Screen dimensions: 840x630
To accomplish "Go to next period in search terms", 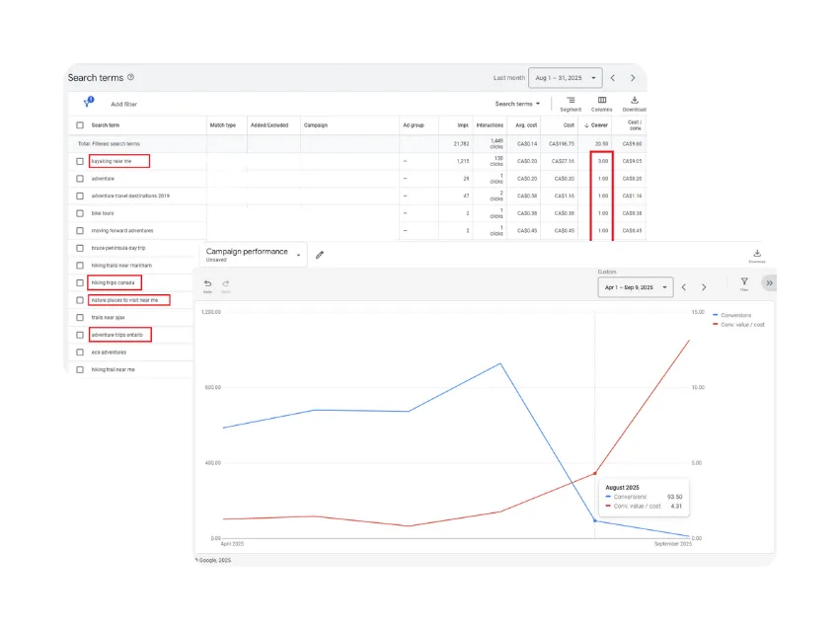I will (633, 78).
